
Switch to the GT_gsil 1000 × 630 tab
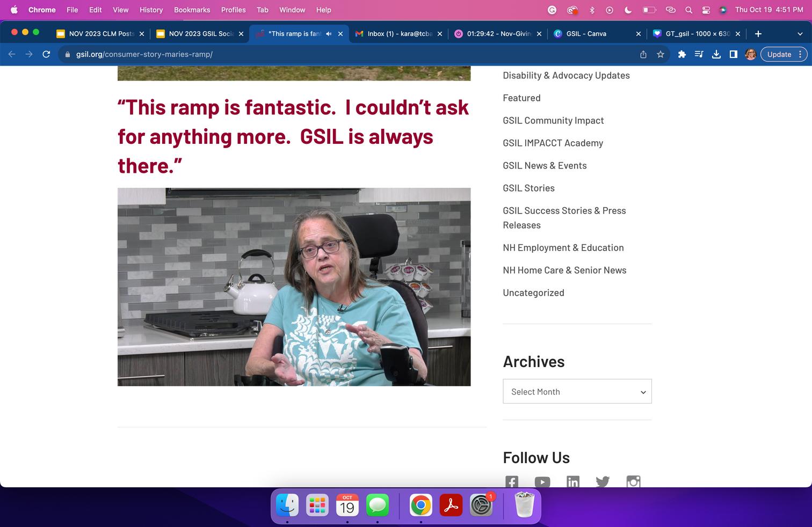pos(697,34)
